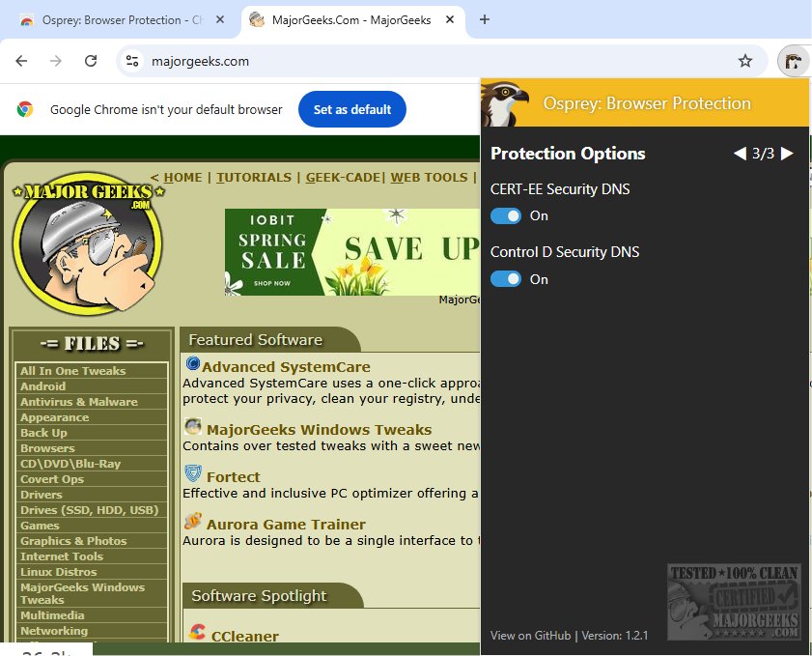The height and width of the screenshot is (656, 812).
Task: Open Browsers files category
Action: coord(47,448)
